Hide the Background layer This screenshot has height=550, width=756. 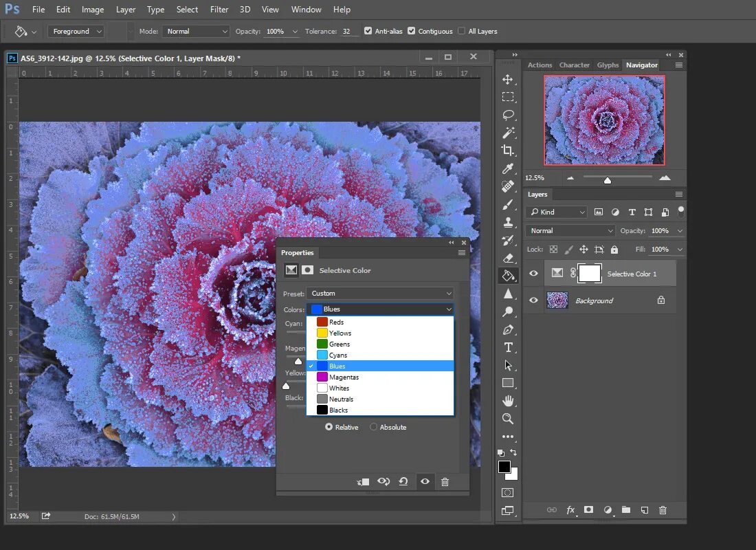point(533,300)
